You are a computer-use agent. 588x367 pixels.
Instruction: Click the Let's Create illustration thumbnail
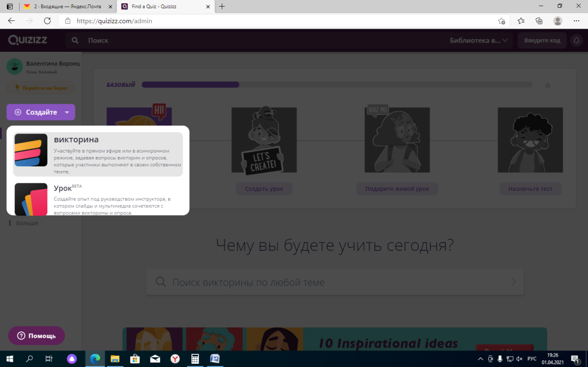[x=264, y=139]
